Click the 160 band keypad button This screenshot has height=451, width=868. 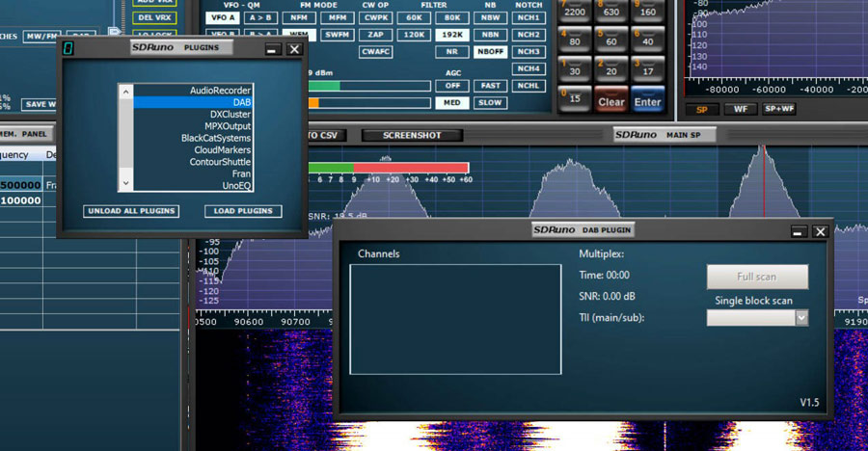648,11
